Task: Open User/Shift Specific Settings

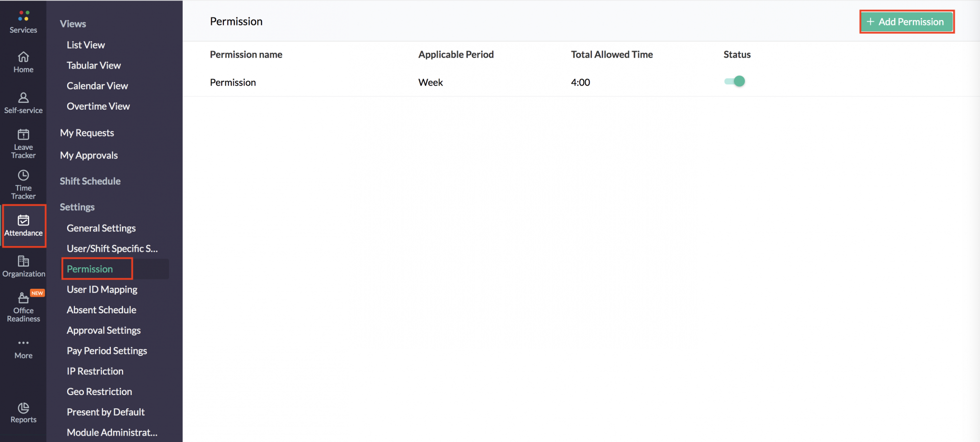Action: [112, 249]
